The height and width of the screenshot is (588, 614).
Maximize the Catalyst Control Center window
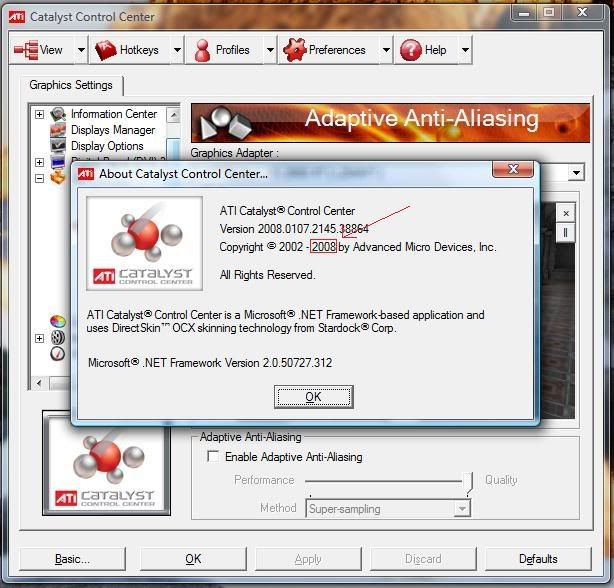[549, 13]
